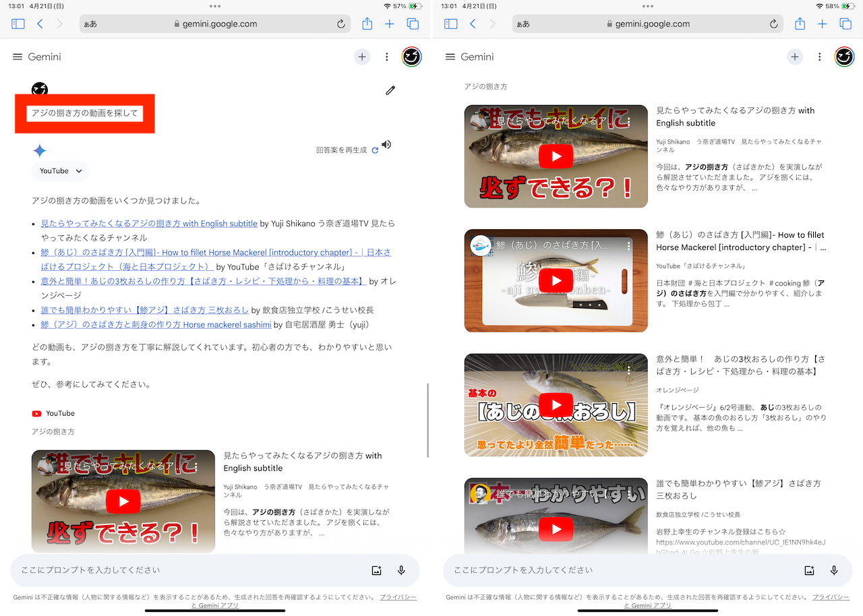This screenshot has width=863, height=616.
Task: Open video menu dots on 入門編 thumbnail
Action: pyautogui.click(x=628, y=245)
